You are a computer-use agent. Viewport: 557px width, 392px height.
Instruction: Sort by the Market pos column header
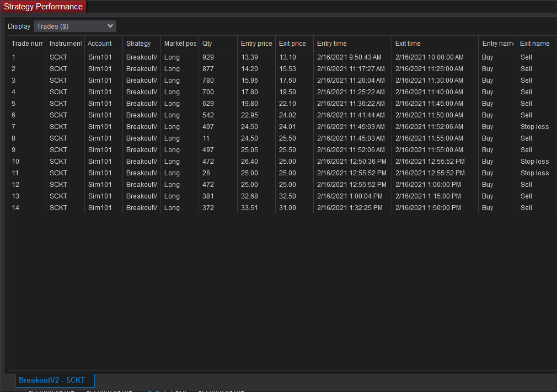tap(180, 44)
